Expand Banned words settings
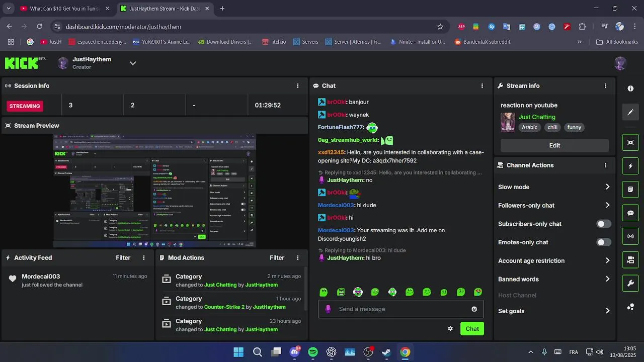This screenshot has width=644, height=362. pyautogui.click(x=607, y=279)
